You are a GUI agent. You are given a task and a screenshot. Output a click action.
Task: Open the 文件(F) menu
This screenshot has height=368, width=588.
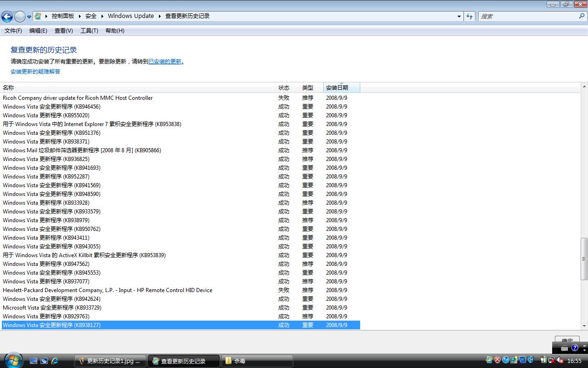click(13, 31)
